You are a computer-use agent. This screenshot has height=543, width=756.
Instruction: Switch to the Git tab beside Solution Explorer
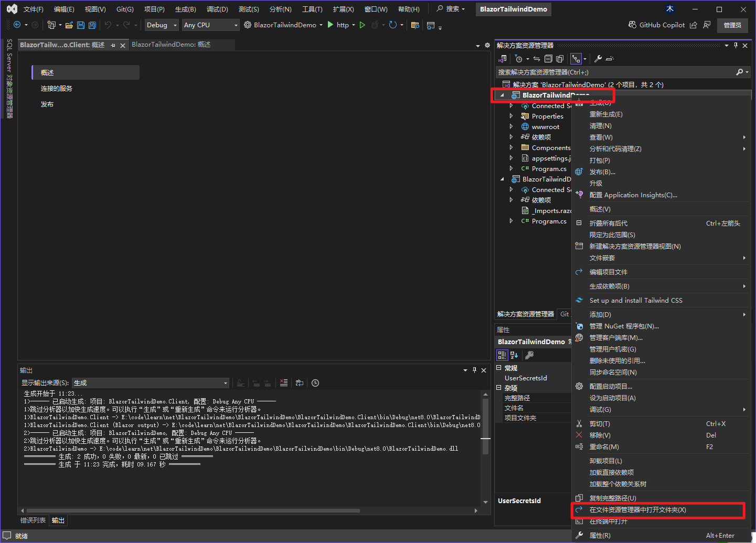click(x=565, y=314)
